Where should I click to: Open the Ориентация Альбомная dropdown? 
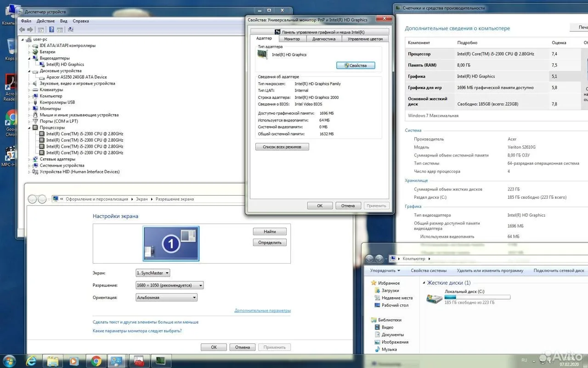point(166,298)
